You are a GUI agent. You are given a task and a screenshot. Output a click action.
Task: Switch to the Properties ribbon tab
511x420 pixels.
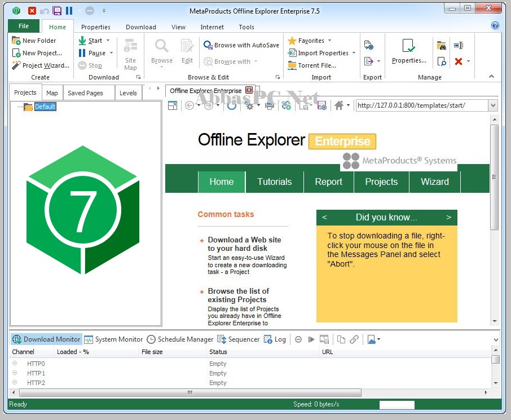click(95, 27)
